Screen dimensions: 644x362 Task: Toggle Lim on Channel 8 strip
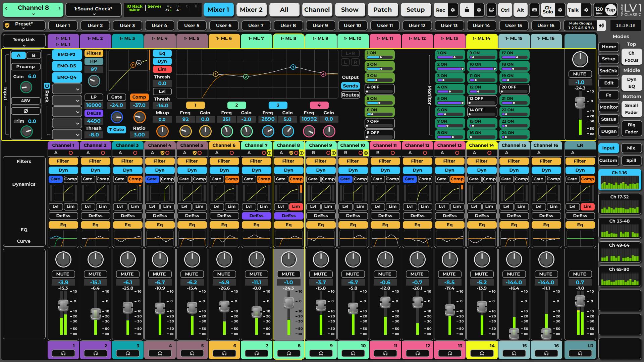click(x=296, y=206)
